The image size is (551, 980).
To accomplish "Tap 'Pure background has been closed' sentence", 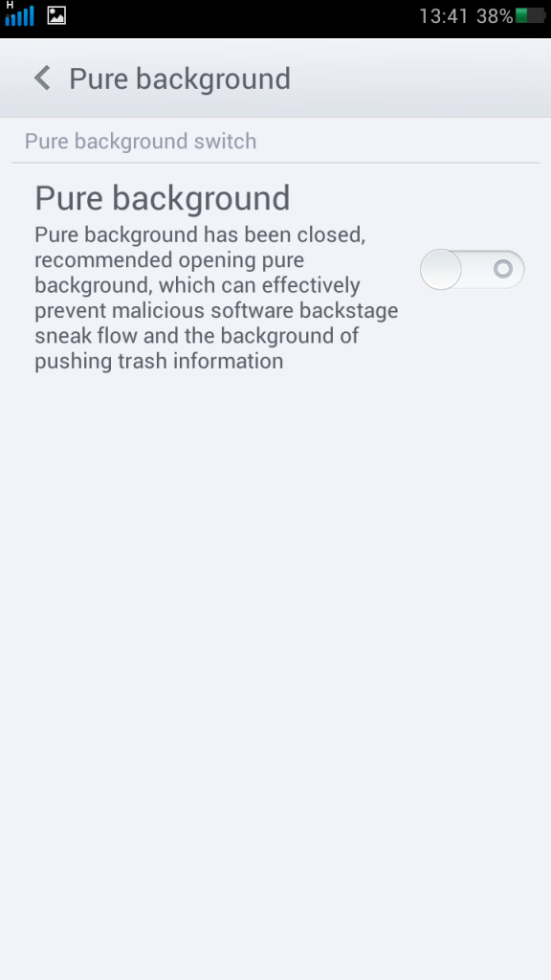I will (x=200, y=235).
